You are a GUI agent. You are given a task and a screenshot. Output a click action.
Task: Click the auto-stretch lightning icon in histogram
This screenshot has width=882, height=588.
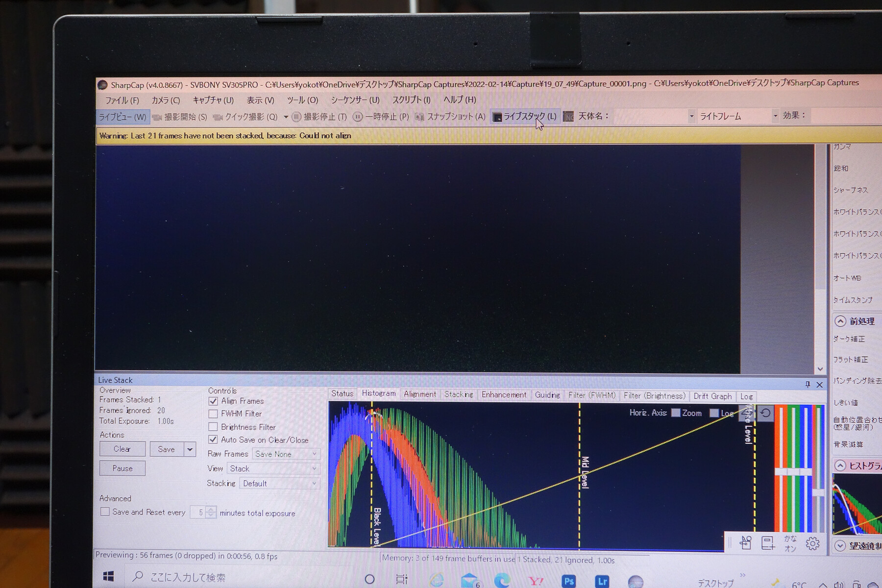click(746, 414)
